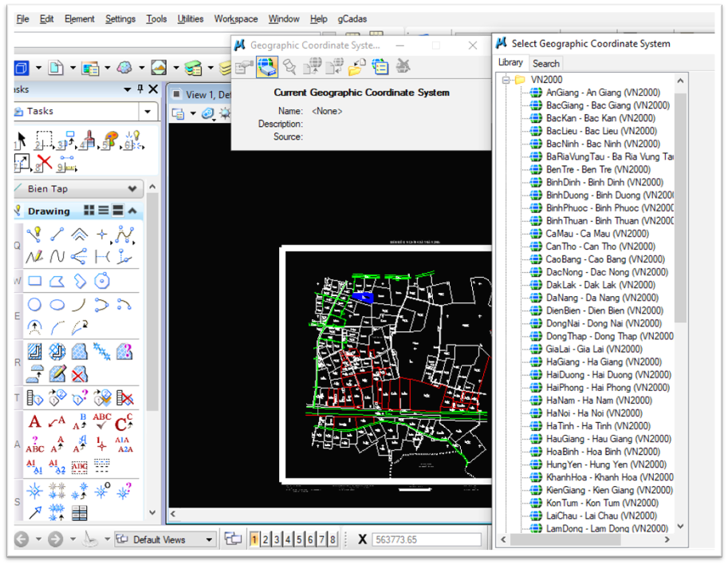The image size is (728, 565).
Task: Open the gCadas menu
Action: [x=352, y=18]
